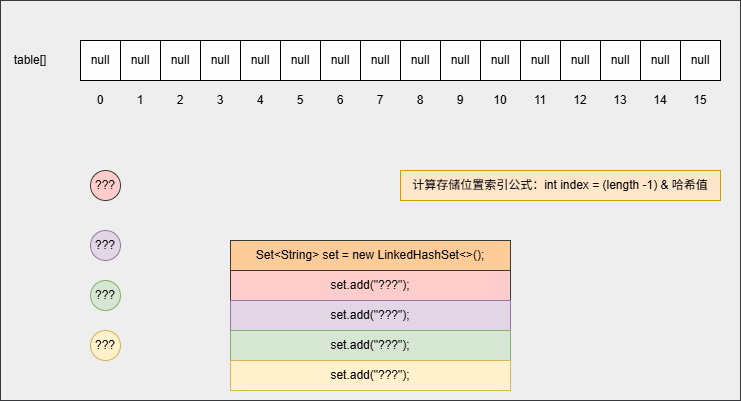Select the green set.add code row
Screen dimensions: 741x401
[x=370, y=345]
